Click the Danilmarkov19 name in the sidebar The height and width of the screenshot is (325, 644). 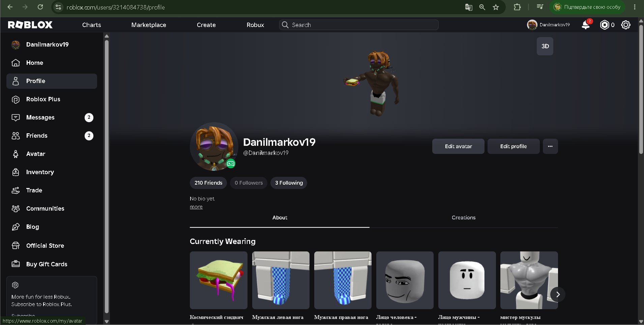tap(48, 45)
